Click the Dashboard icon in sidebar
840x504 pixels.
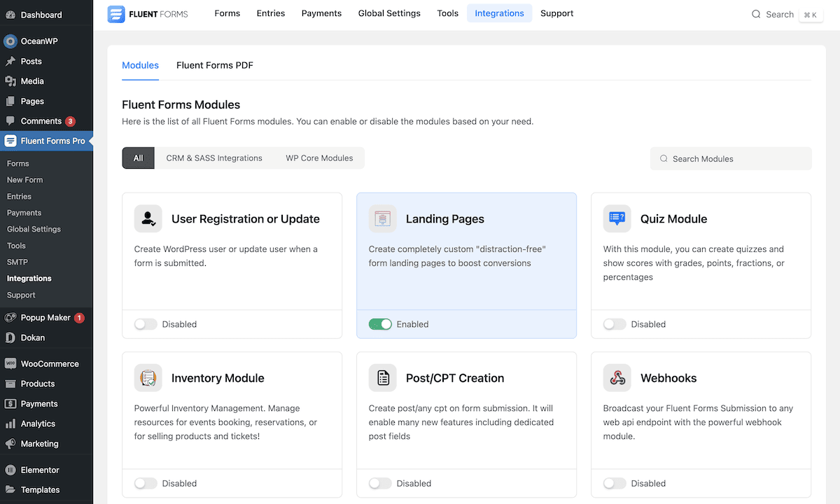(10, 15)
